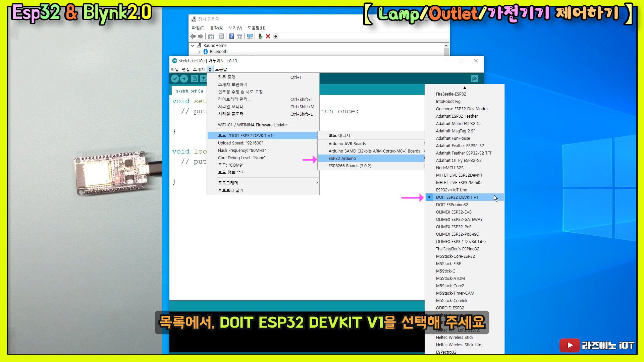Click the update driver down-arrow icon

pyautogui.click(x=276, y=36)
